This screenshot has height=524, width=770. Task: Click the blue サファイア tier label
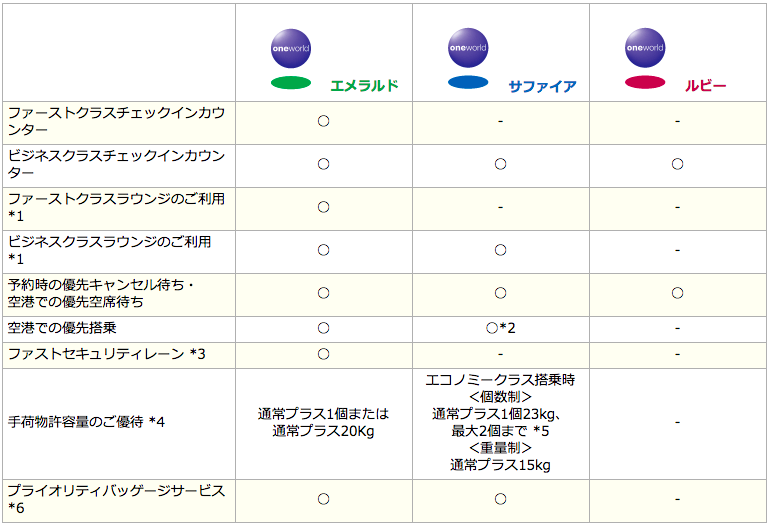pyautogui.click(x=542, y=86)
